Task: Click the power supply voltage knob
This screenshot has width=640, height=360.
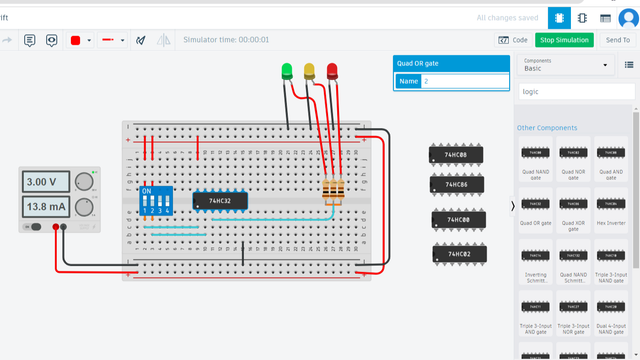Action: click(x=84, y=182)
